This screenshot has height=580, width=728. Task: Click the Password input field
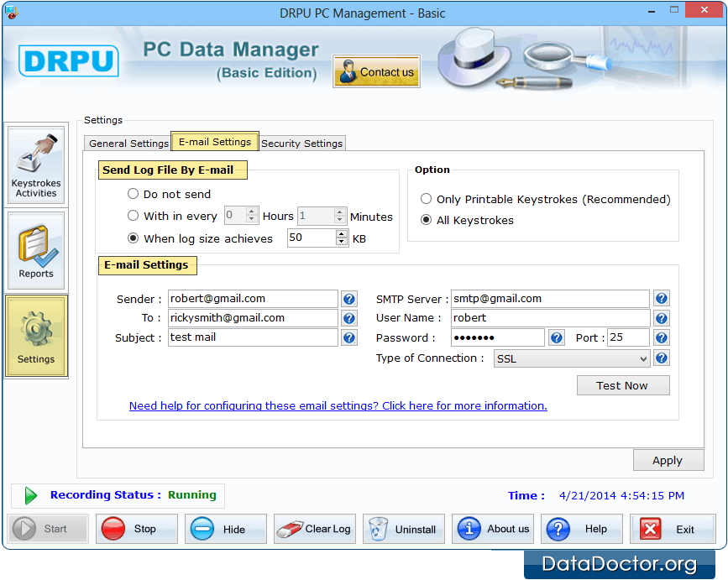click(498, 337)
